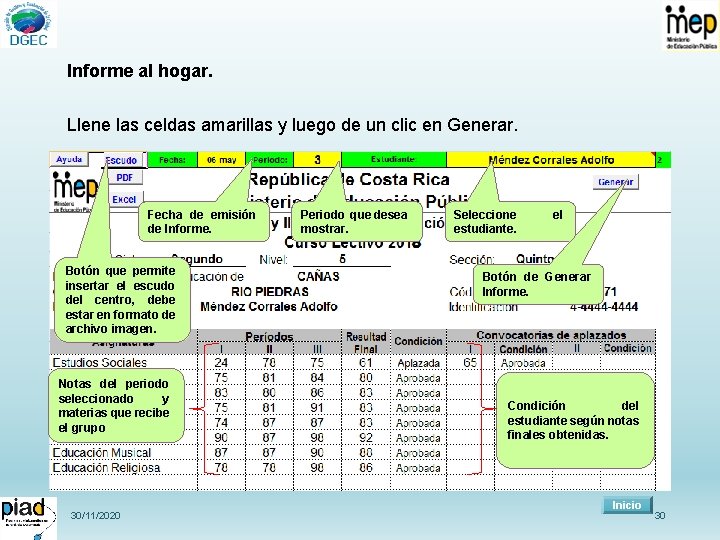Select the 'Informe al hogar.' title

[x=140, y=71]
